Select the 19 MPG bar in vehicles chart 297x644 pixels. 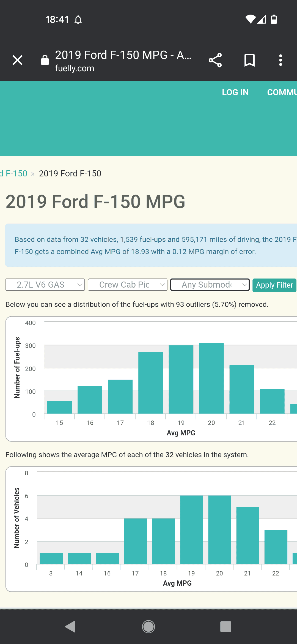coord(192,530)
